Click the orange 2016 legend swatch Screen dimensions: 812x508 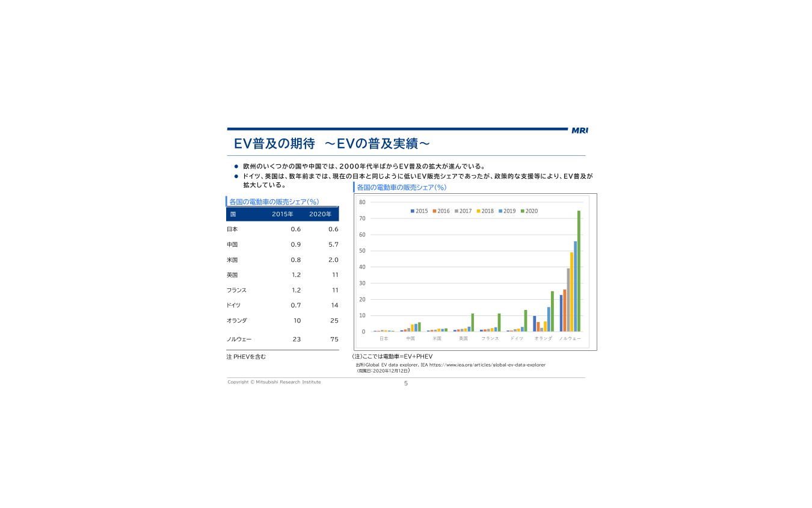[434, 211]
